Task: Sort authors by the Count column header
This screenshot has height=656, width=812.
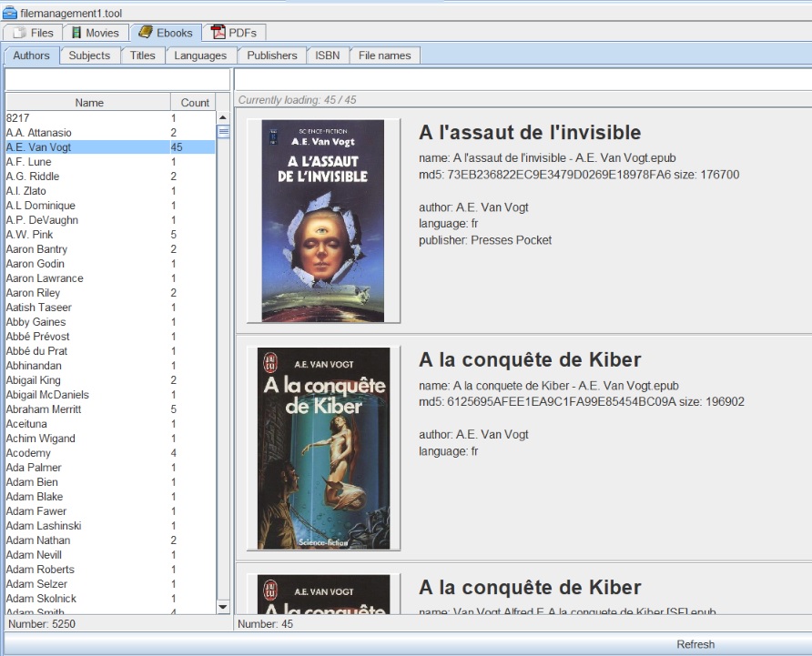Action: coord(194,103)
